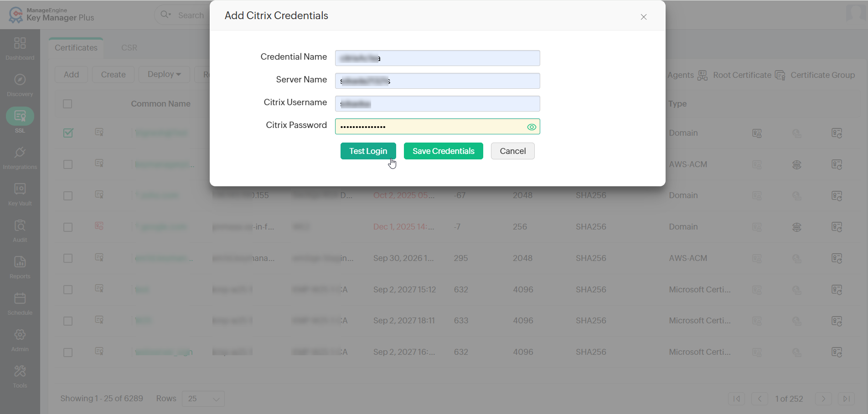Click the certificate icon beside the checked row
Image resolution: width=868 pixels, height=414 pixels.
coord(99,132)
